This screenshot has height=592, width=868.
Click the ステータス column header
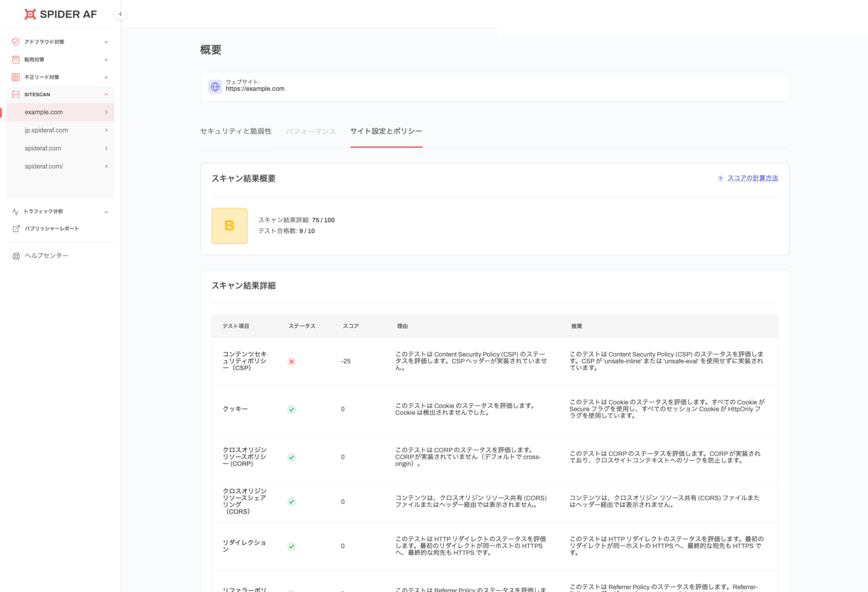point(302,326)
